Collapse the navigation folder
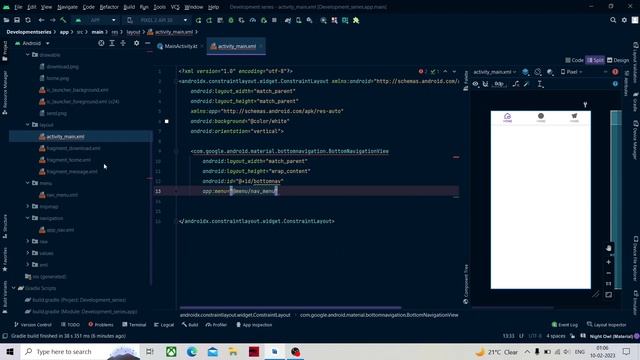The width and height of the screenshot is (640, 360). [x=28, y=218]
